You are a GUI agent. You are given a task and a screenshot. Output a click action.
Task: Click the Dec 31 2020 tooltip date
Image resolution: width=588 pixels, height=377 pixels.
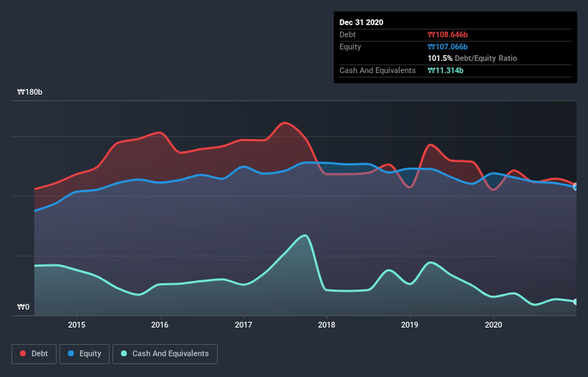coord(361,22)
